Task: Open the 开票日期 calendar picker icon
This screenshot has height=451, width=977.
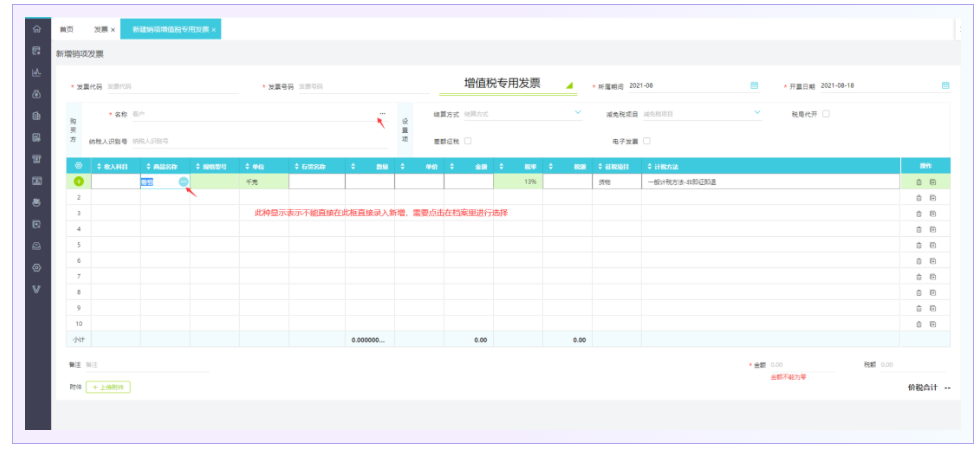Action: (x=944, y=86)
